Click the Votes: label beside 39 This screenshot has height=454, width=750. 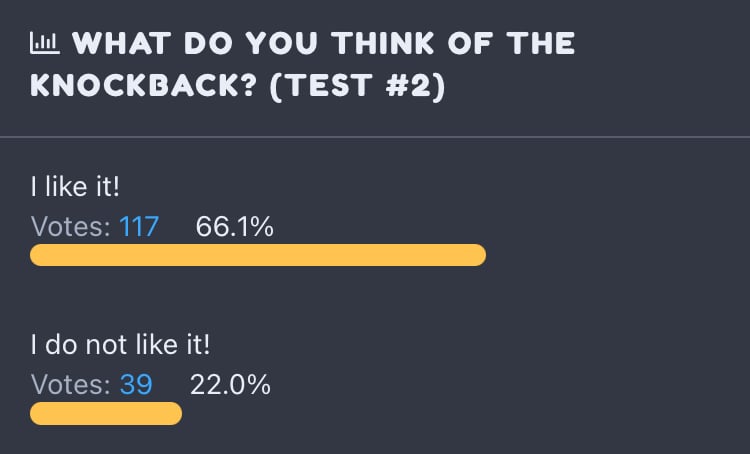[x=71, y=384]
